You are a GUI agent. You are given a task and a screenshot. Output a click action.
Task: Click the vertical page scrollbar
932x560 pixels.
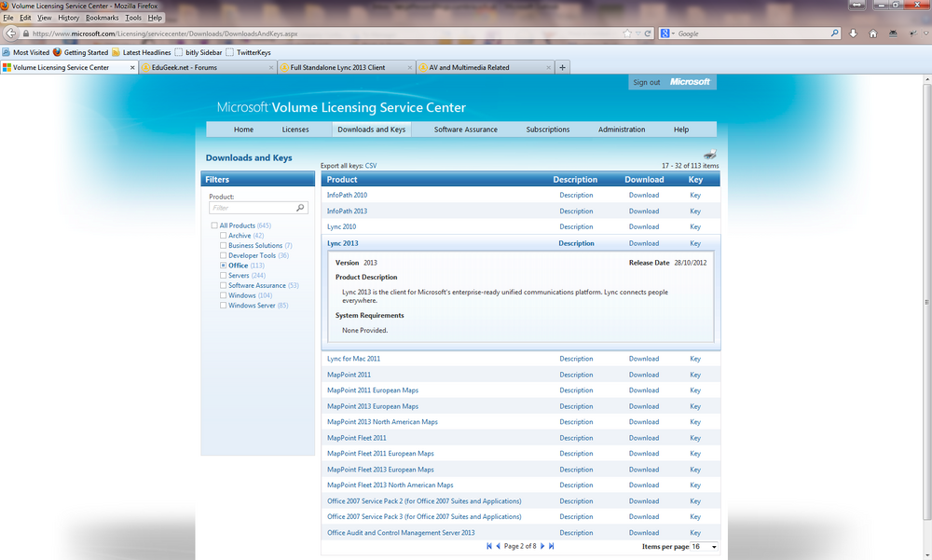927,302
